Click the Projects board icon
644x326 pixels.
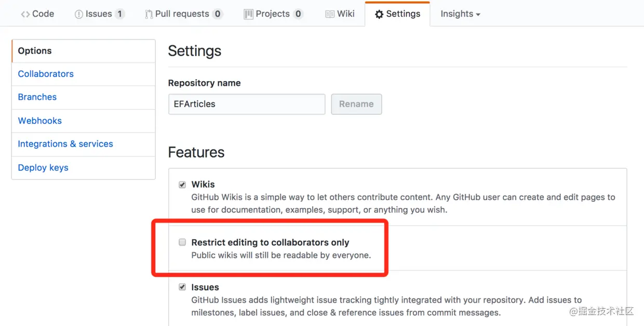click(x=248, y=15)
